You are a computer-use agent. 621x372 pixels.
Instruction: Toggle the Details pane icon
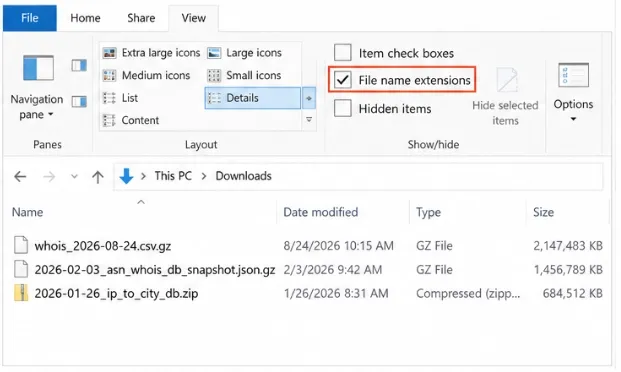coord(79,102)
